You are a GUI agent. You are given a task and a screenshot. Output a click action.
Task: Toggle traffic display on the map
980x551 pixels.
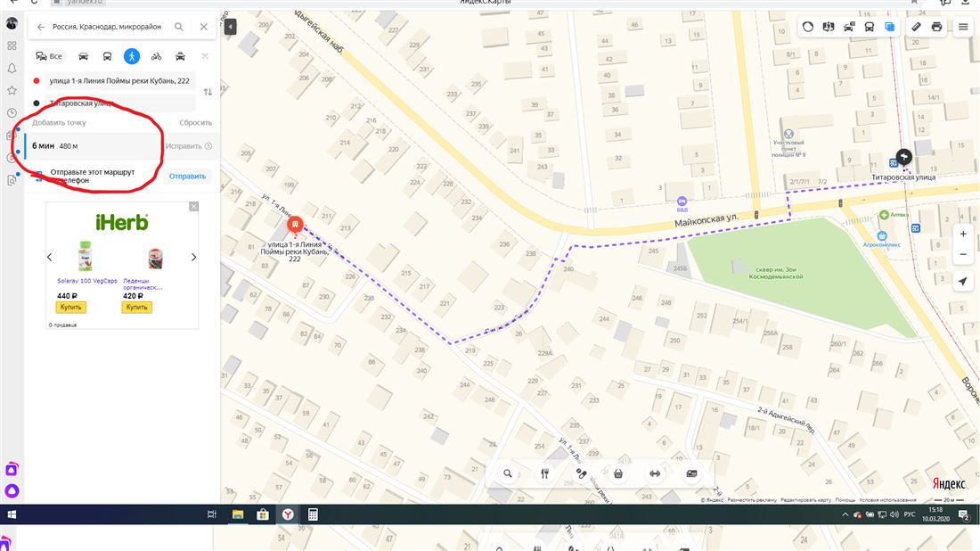[808, 27]
